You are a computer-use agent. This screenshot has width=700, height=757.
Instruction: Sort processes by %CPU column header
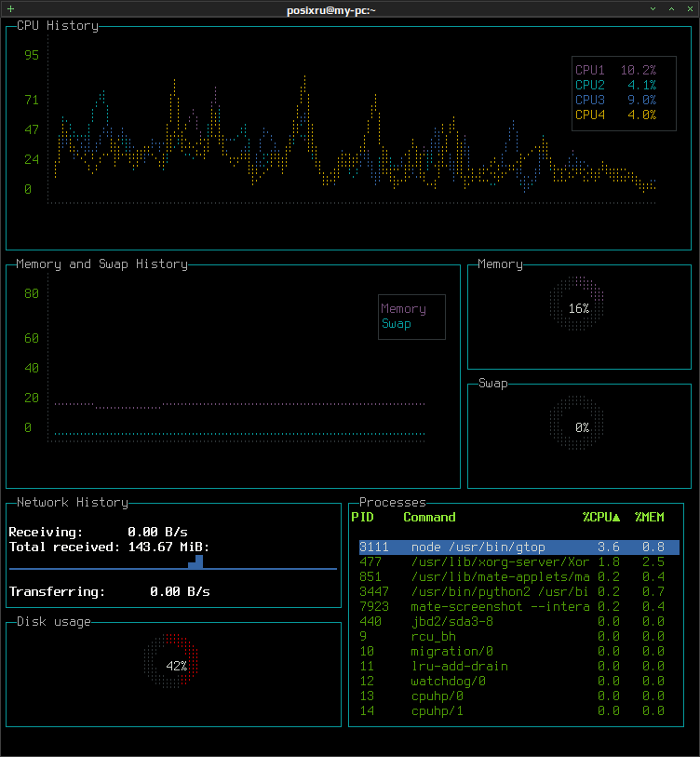pos(601,517)
